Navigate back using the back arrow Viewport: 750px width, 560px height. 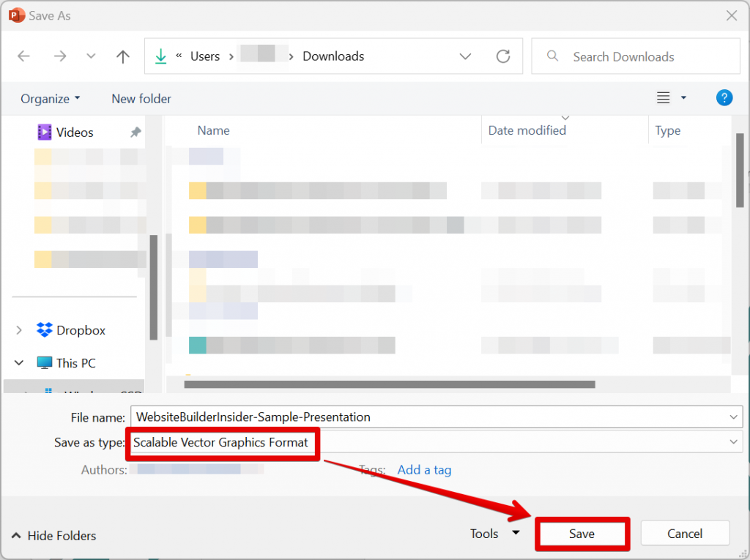click(x=23, y=56)
